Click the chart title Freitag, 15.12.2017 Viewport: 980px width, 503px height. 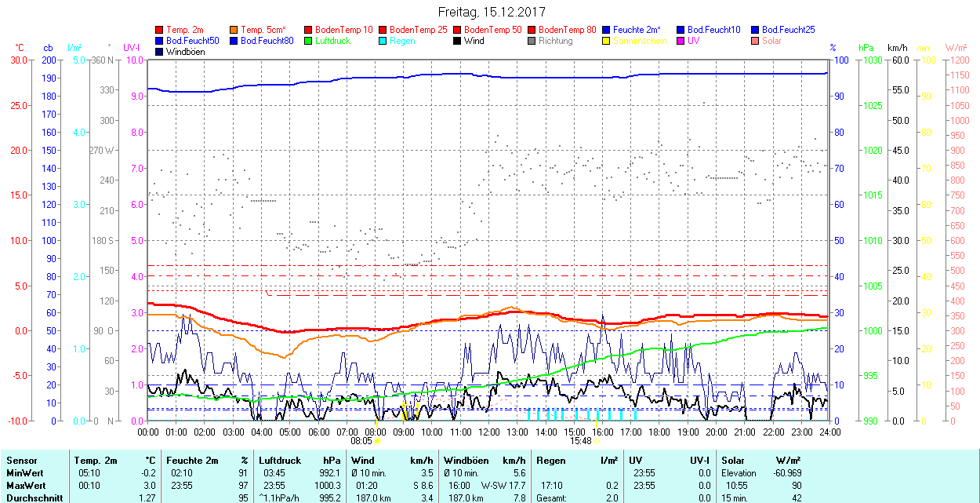491,12
